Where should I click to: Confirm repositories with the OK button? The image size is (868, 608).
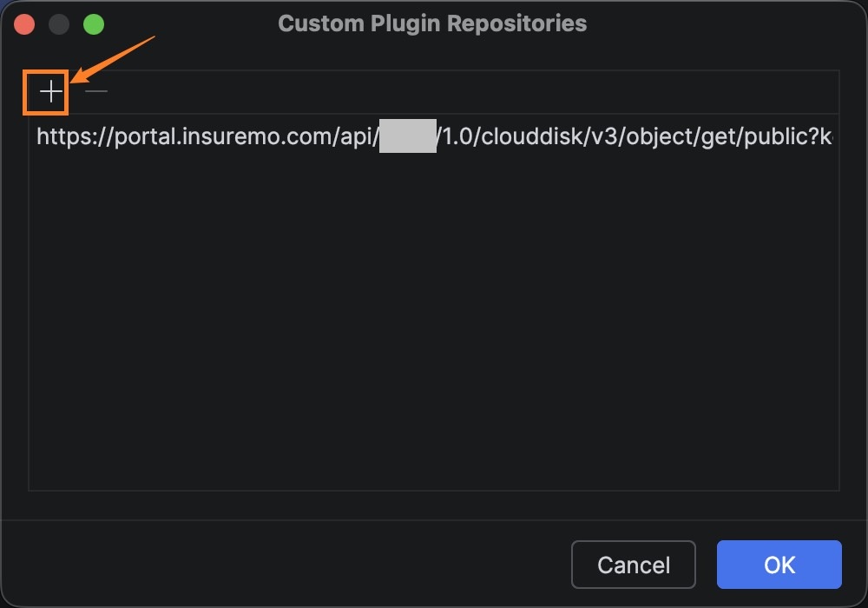click(x=779, y=565)
